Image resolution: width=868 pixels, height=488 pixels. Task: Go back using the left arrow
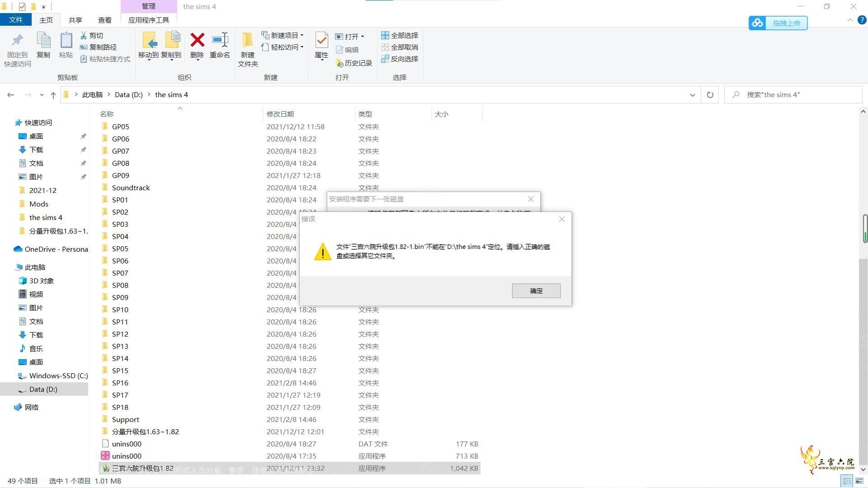tap(11, 95)
